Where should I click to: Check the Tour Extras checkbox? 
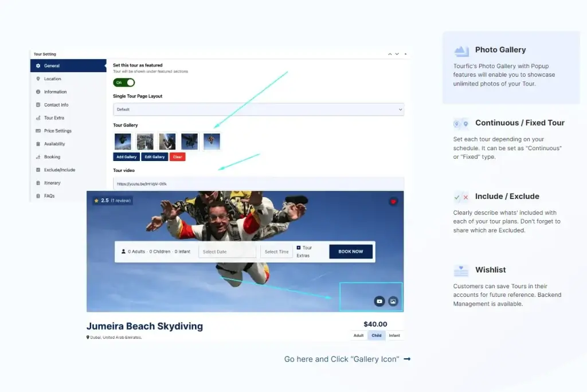pos(299,248)
